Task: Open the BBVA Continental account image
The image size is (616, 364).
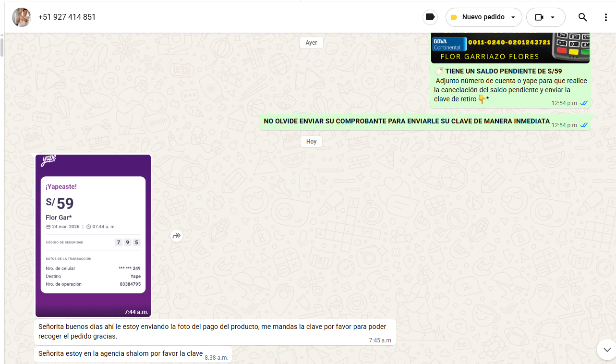Action: point(510,48)
